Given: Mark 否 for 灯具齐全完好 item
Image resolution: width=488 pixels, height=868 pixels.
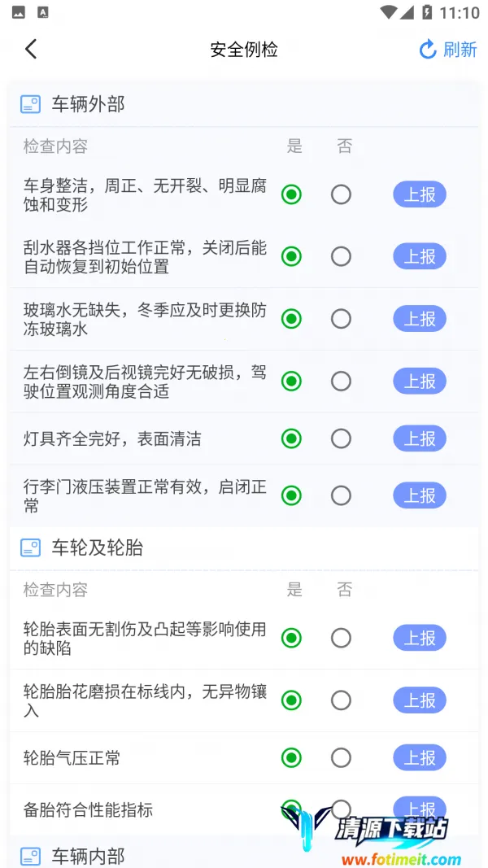Looking at the screenshot, I should (x=342, y=438).
